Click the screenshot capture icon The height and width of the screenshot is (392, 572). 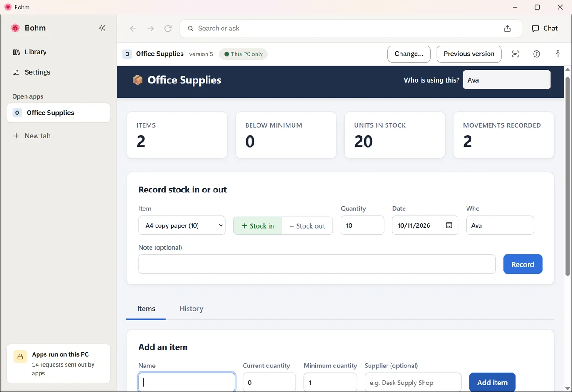point(515,54)
